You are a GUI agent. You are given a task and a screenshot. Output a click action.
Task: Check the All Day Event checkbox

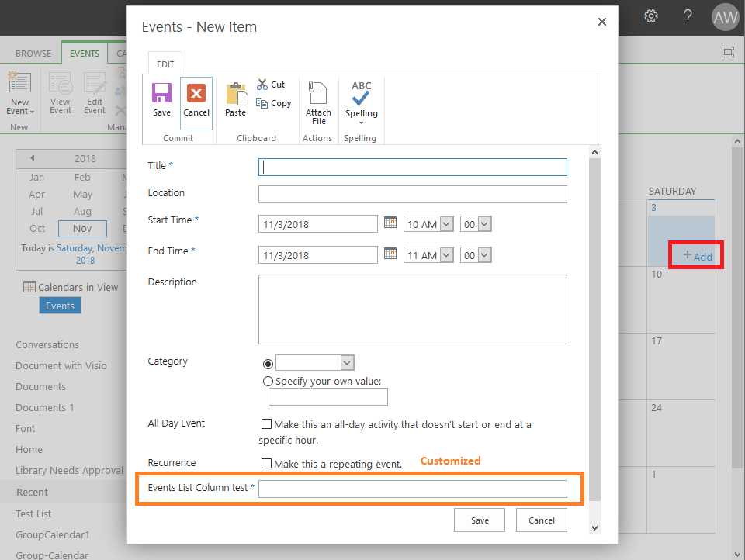click(266, 423)
